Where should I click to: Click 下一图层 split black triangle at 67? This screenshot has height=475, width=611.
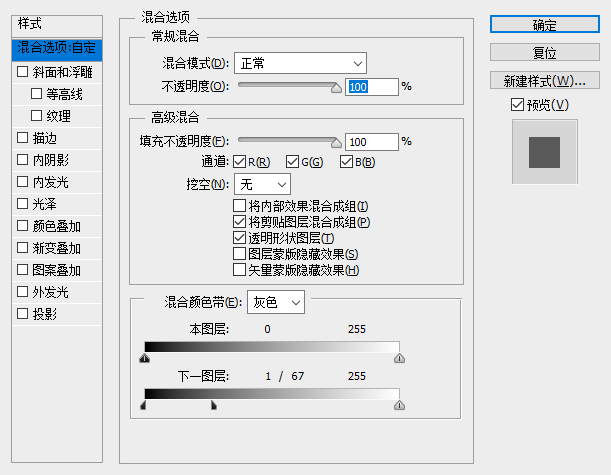point(214,405)
